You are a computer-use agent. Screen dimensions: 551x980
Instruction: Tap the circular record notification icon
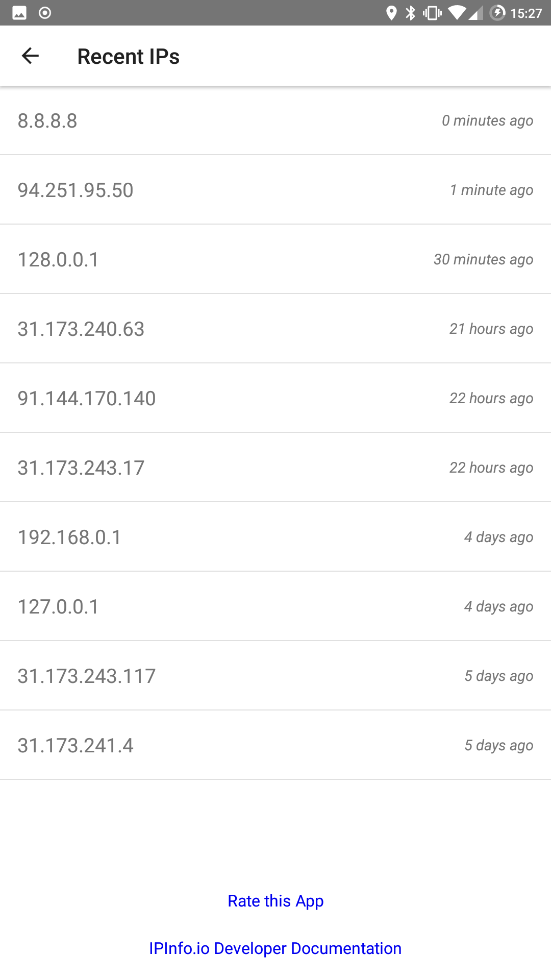(x=45, y=13)
